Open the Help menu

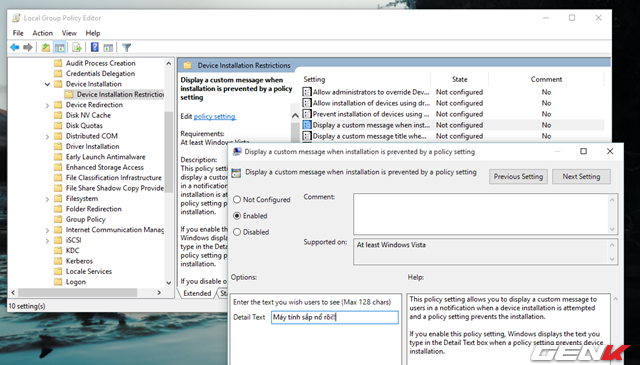point(93,33)
